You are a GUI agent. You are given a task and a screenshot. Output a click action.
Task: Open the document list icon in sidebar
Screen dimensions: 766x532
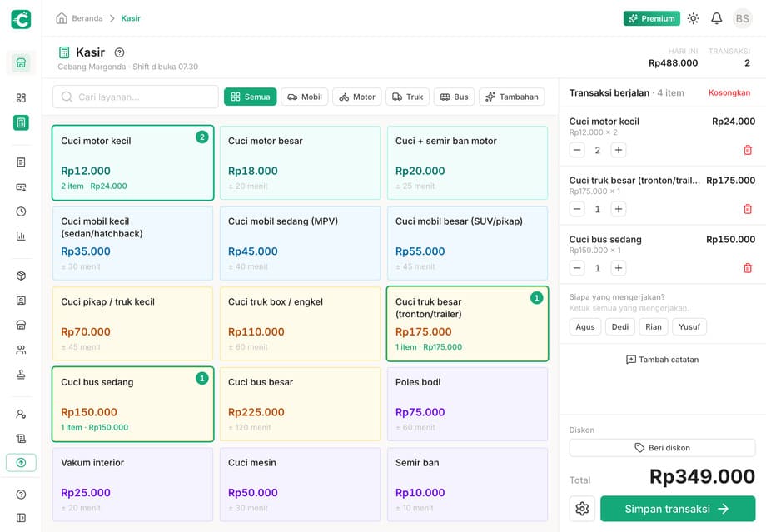click(x=21, y=162)
